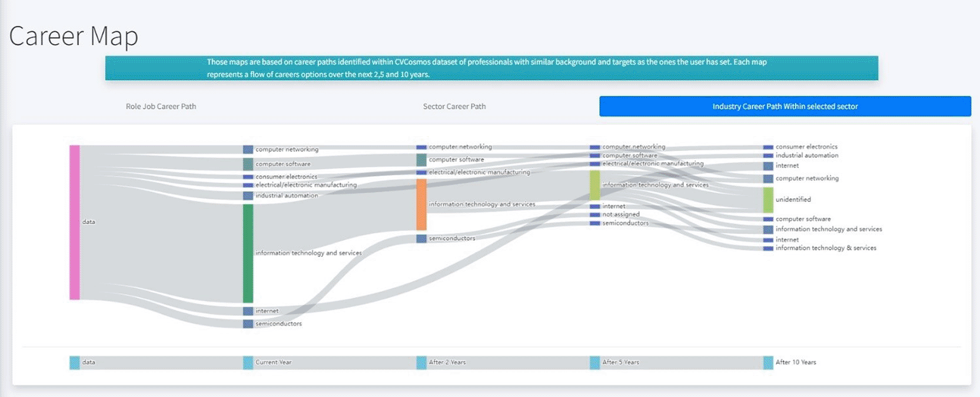Select industrial automation node in After 10 Years column
The height and width of the screenshot is (397, 980).
click(768, 156)
